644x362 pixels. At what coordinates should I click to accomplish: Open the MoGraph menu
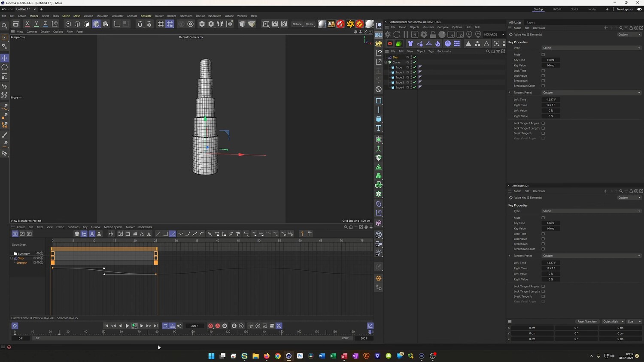coord(102,16)
